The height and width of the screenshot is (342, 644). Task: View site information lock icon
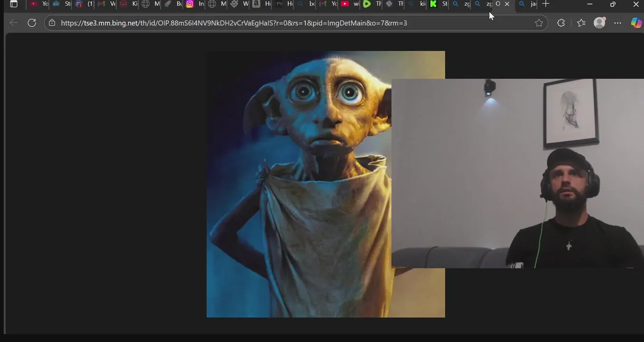click(x=52, y=23)
